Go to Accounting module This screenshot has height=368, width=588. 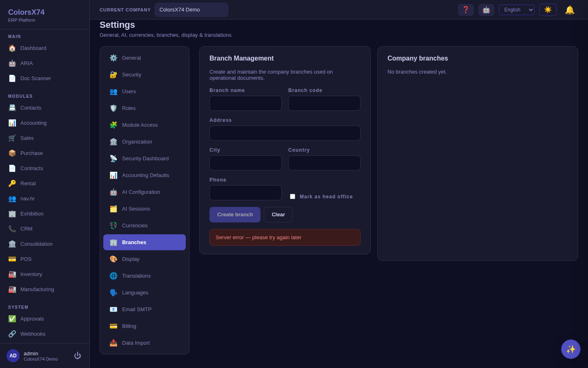coord(45,123)
